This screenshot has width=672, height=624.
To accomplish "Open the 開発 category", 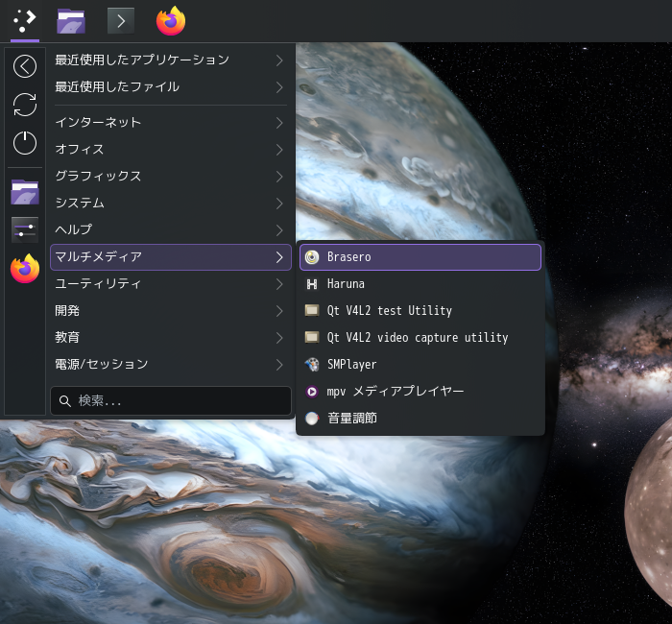I will (x=171, y=311).
